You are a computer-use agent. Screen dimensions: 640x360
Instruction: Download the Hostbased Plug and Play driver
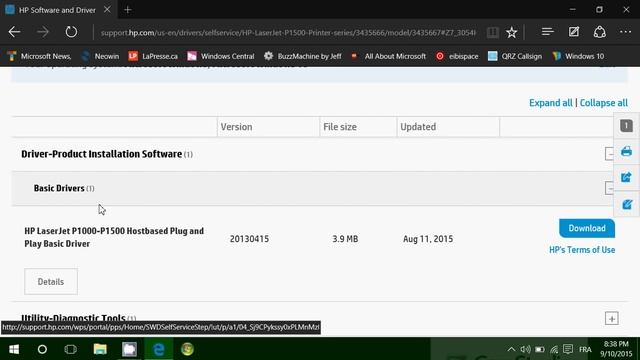click(587, 228)
